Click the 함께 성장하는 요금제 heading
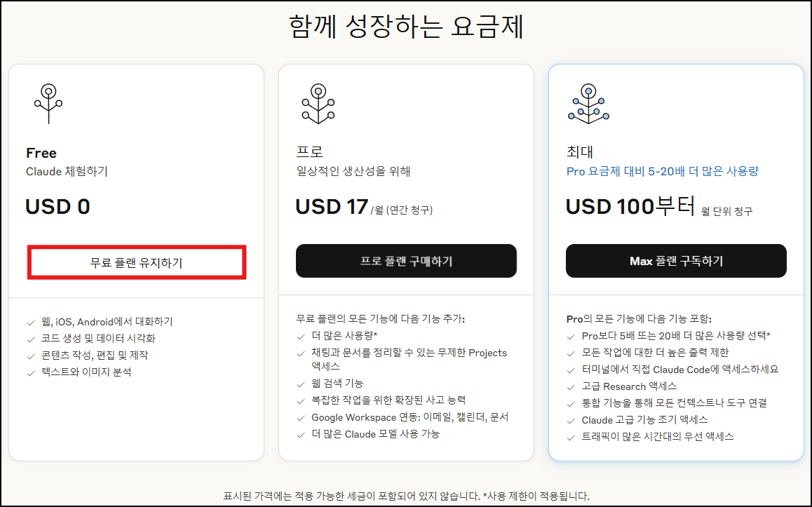812x507 pixels. (x=406, y=21)
